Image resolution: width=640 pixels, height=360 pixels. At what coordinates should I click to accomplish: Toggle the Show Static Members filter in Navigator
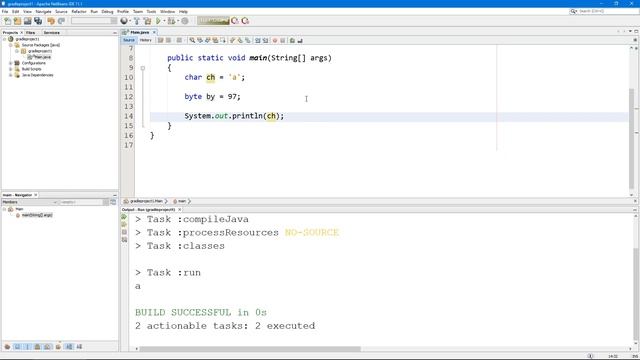pos(27,347)
